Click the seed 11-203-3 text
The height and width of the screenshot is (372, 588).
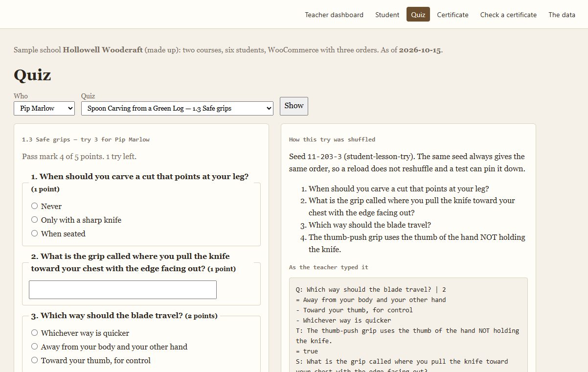(324, 157)
